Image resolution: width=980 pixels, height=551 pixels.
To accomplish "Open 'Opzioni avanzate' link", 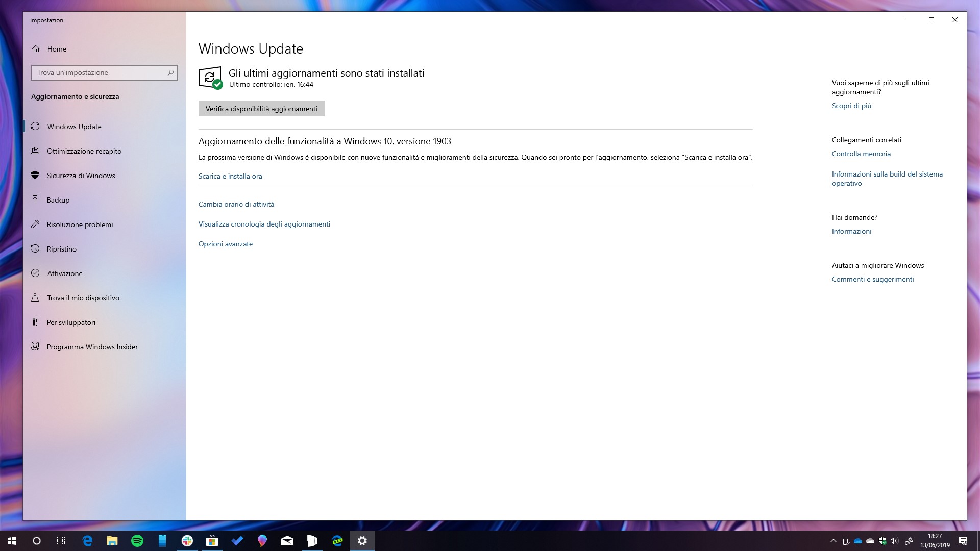I will 226,244.
